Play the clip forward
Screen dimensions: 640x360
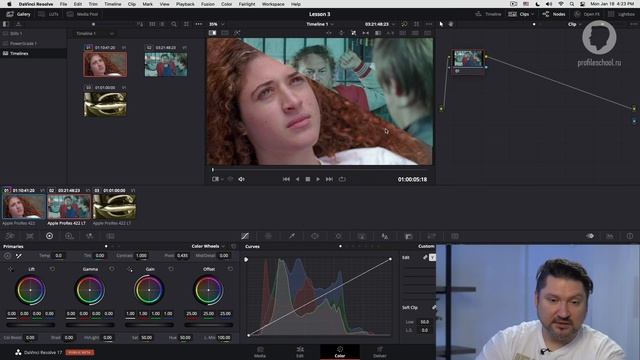(318, 179)
